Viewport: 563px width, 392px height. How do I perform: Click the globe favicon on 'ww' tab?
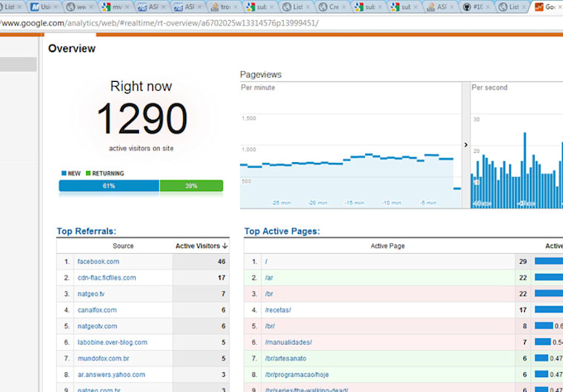70,7
